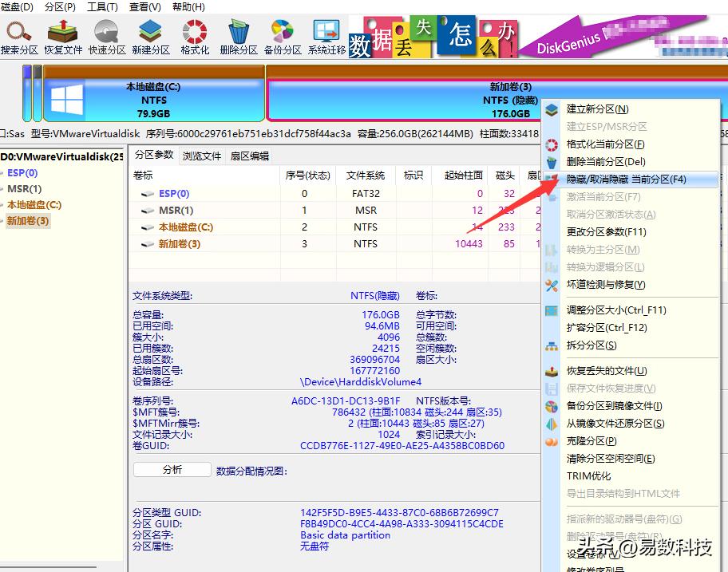This screenshot has width=728, height=572.
Task: Click the 删除分区 (Delete Partition) toolbar icon
Action: [x=238, y=36]
